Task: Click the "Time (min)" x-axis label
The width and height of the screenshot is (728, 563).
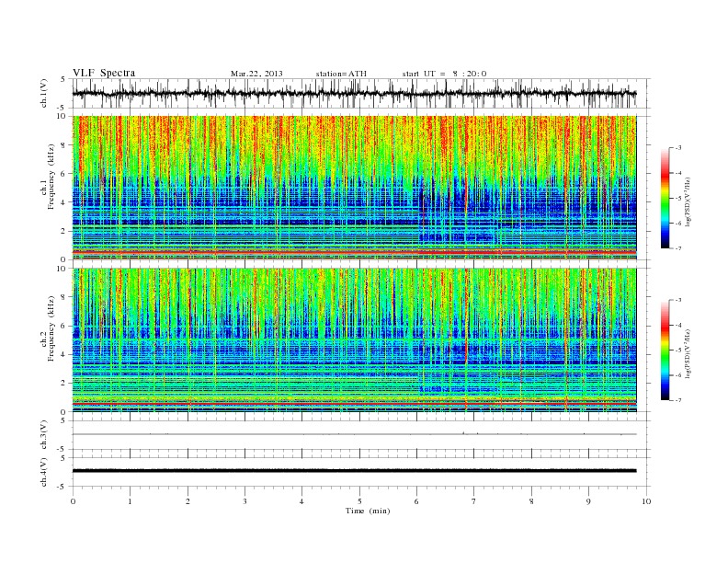Action: coord(368,511)
